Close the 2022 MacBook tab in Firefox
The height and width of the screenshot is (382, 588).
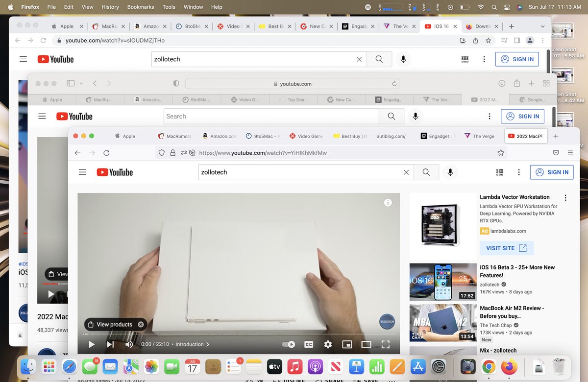[x=540, y=136]
